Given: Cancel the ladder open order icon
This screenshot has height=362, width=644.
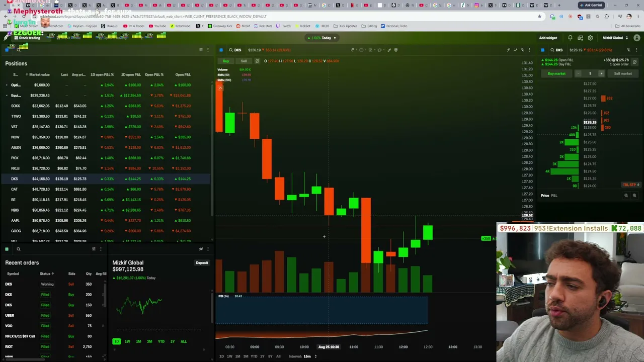Looking at the screenshot, I should click(x=634, y=62).
